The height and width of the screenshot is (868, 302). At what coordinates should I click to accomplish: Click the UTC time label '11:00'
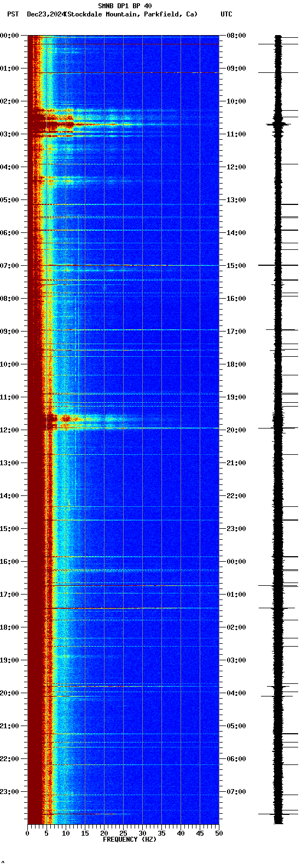coord(236,134)
